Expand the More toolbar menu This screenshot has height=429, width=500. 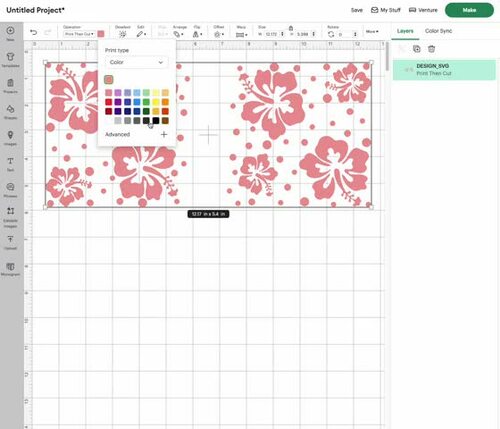pyautogui.click(x=372, y=31)
